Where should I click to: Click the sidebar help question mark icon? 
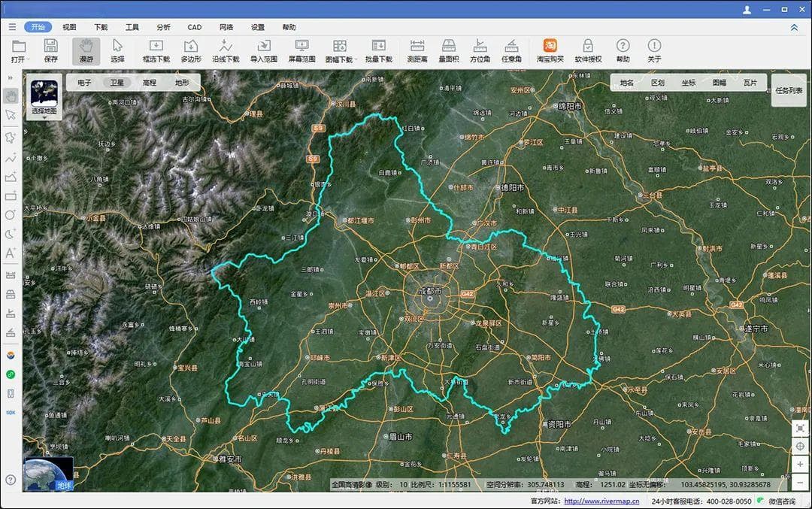click(x=11, y=480)
